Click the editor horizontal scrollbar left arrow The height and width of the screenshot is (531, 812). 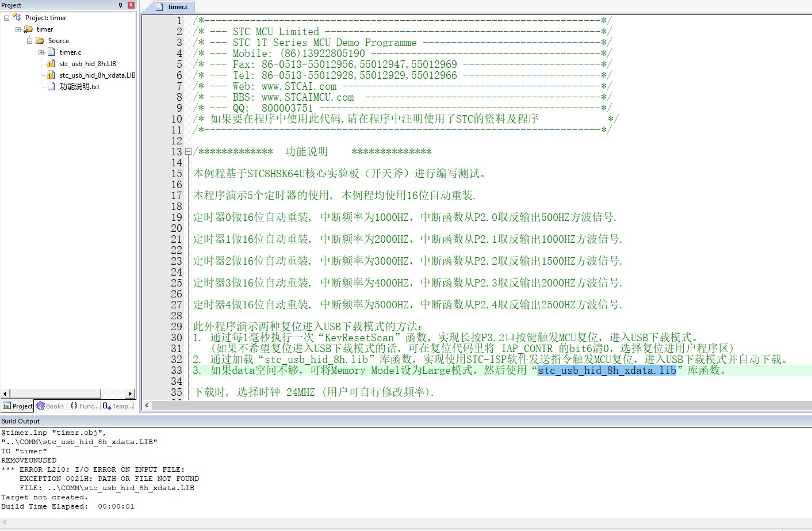[147, 406]
